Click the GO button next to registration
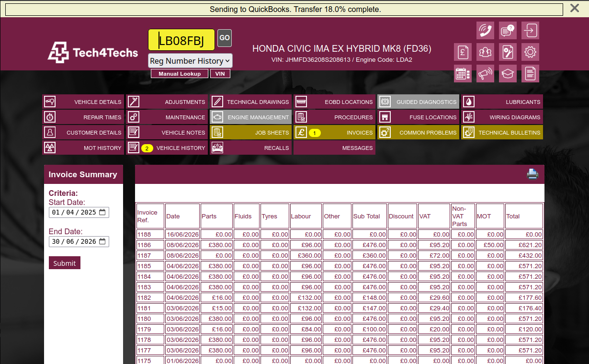The image size is (589, 364). (x=225, y=38)
